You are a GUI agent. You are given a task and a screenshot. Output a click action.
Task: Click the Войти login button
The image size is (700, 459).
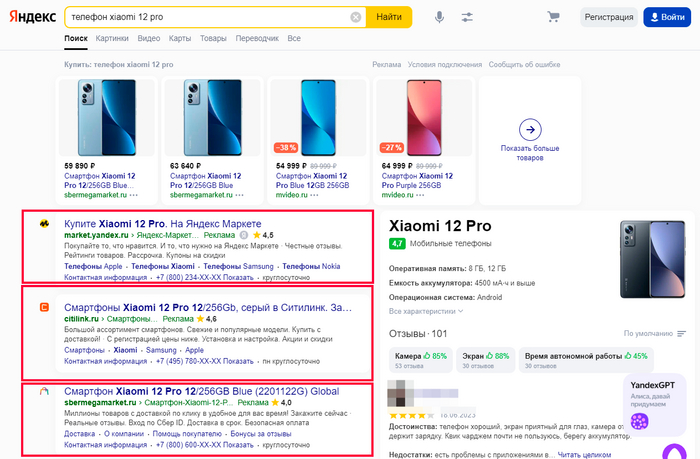click(x=667, y=17)
